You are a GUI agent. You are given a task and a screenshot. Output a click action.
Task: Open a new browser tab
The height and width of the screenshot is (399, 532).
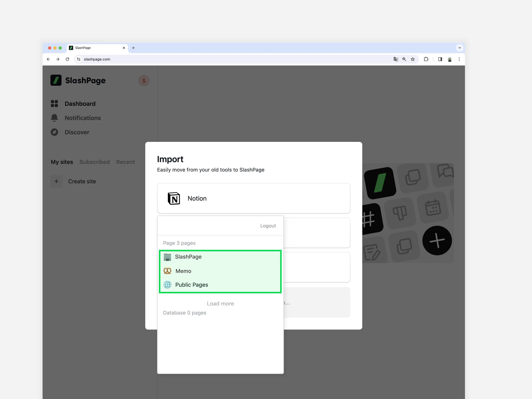133,48
